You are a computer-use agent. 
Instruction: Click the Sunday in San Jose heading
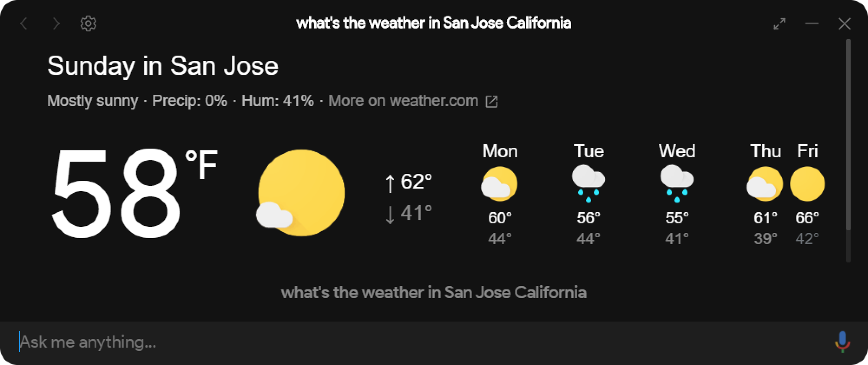click(163, 66)
